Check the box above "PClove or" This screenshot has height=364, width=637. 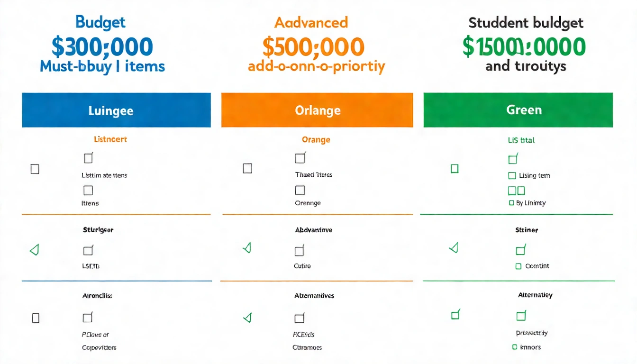[x=88, y=318]
